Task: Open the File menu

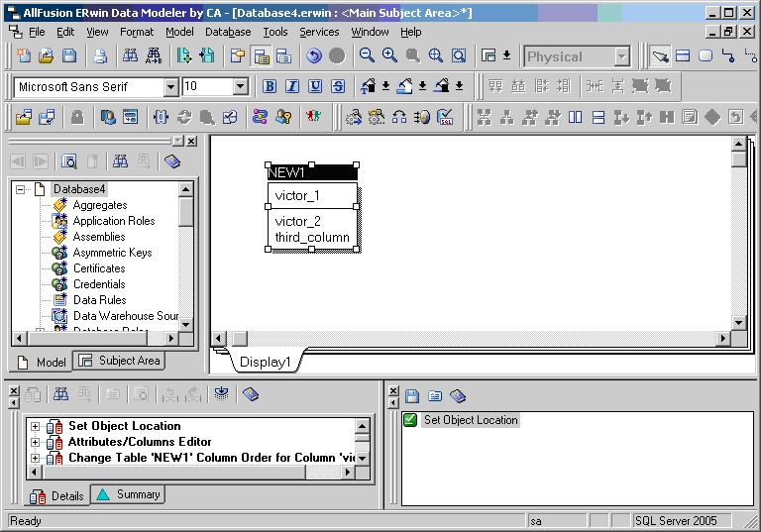Action: (37, 32)
